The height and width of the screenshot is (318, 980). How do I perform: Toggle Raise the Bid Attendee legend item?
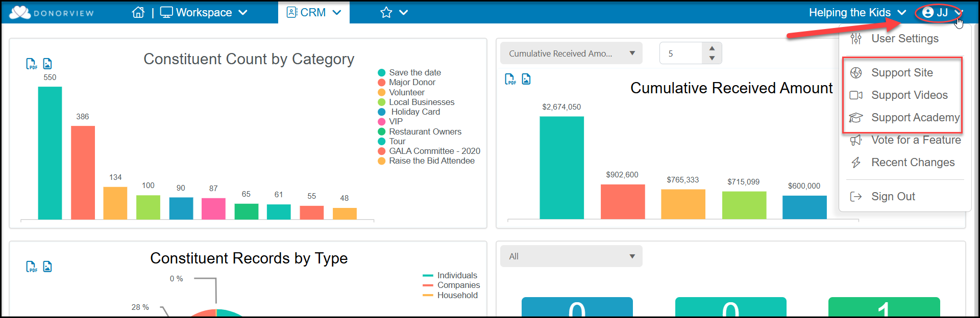point(426,161)
